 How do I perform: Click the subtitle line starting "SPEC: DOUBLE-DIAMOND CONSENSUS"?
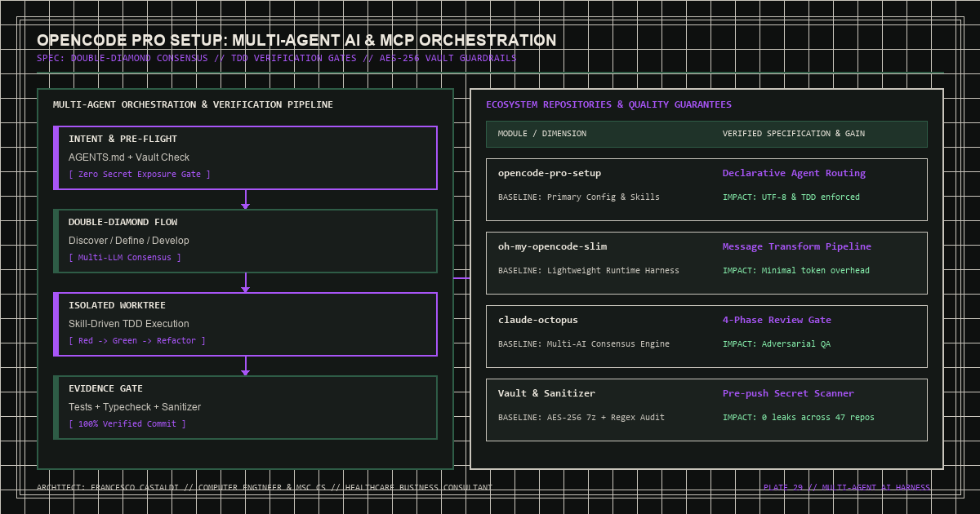tap(276, 59)
